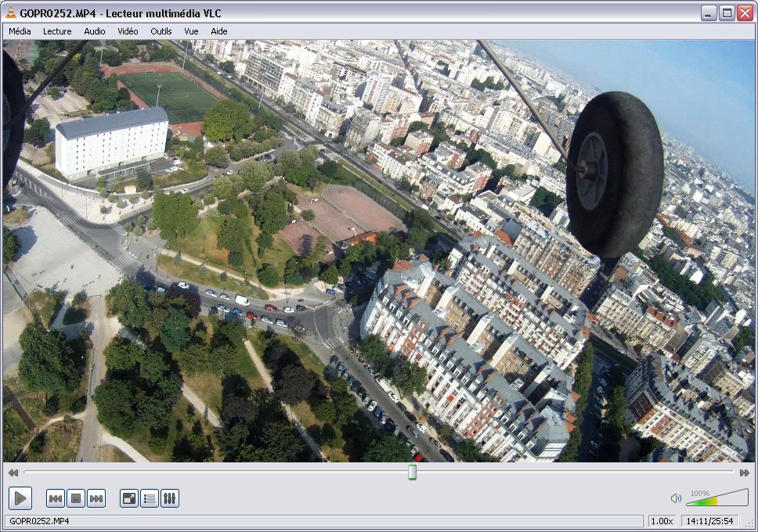The width and height of the screenshot is (758, 532).
Task: Open extended settings and effects
Action: click(170, 498)
